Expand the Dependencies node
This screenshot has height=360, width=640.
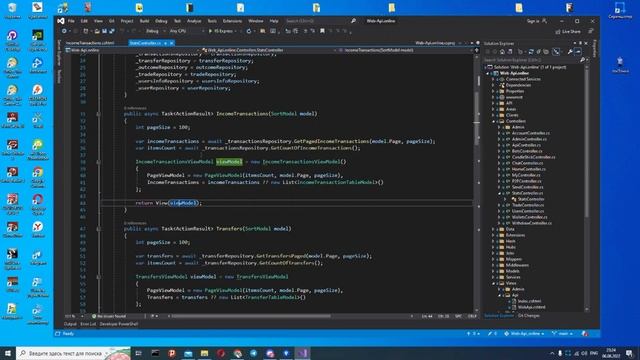pos(493,85)
